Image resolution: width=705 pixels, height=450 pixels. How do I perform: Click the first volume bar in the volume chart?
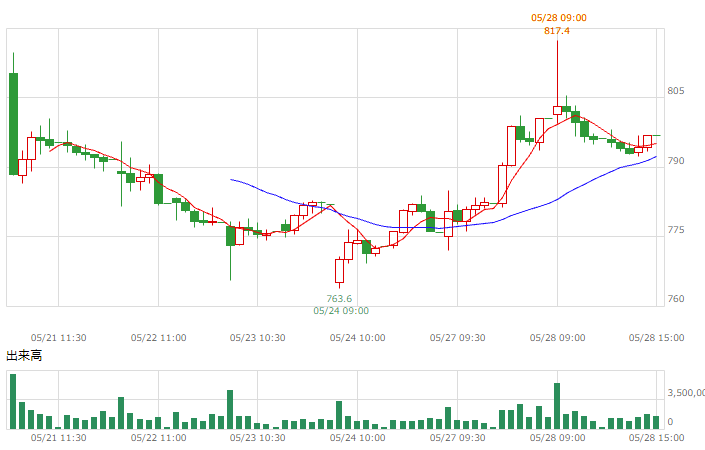pos(13,401)
